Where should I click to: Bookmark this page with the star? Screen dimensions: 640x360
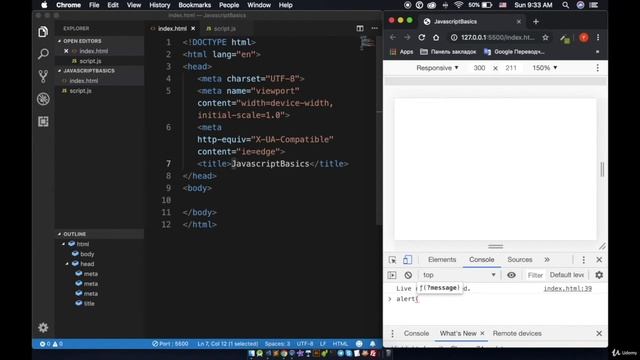point(545,38)
